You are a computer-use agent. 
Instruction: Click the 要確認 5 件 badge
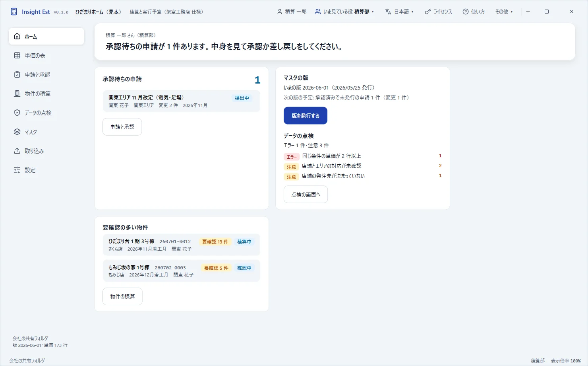pos(216,268)
